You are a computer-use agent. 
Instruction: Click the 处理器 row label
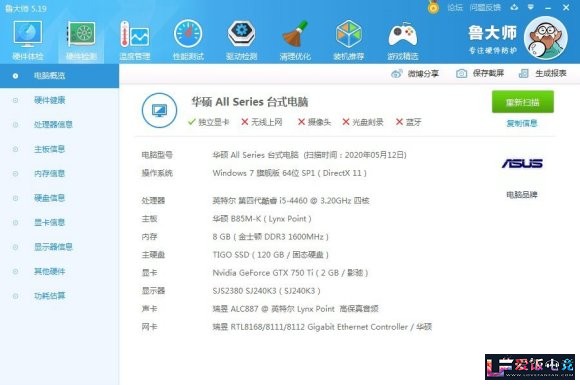(x=153, y=200)
